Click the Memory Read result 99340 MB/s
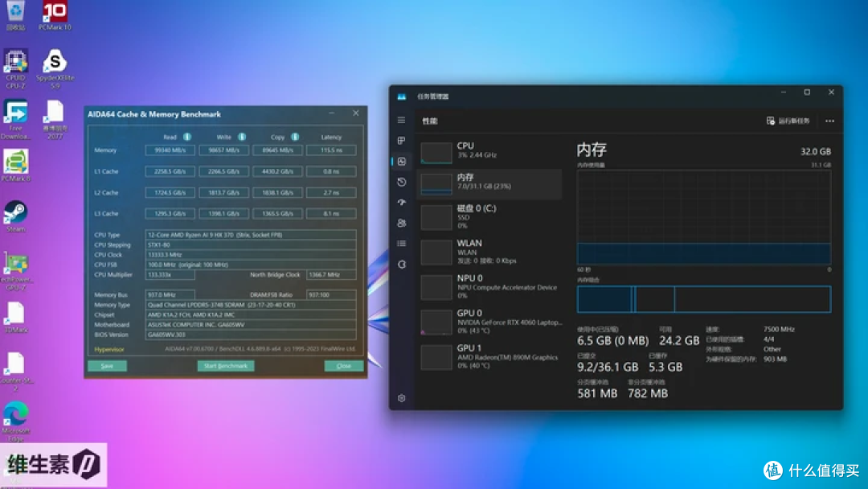 coord(170,150)
